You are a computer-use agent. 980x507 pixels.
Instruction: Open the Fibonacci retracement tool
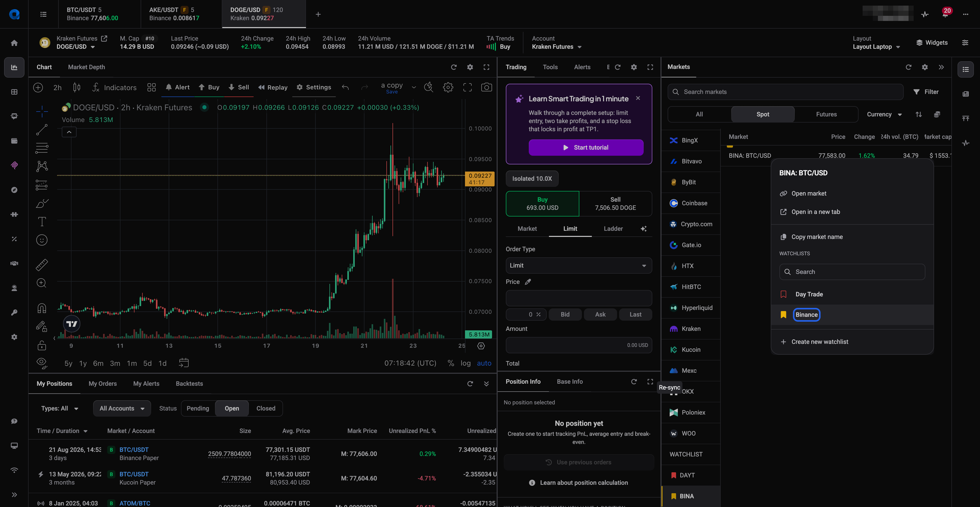point(42,148)
